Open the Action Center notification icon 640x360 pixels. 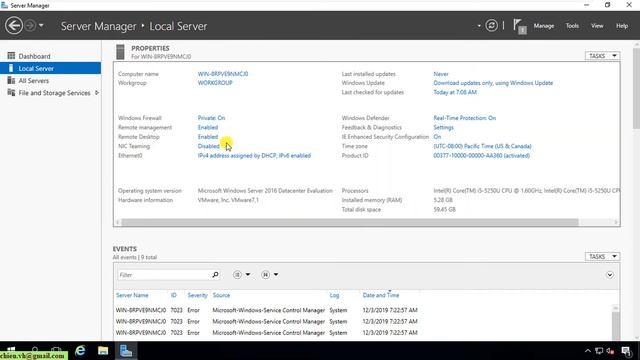[x=626, y=351]
